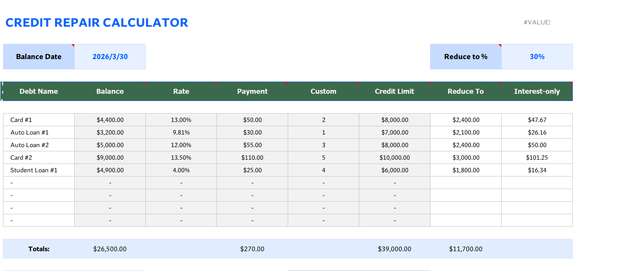Select the 13.00% rate cell

click(x=181, y=120)
